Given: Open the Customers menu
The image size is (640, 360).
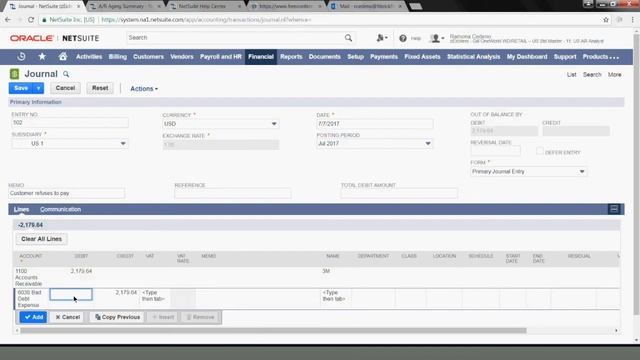Looking at the screenshot, I should pyautogui.click(x=148, y=57).
